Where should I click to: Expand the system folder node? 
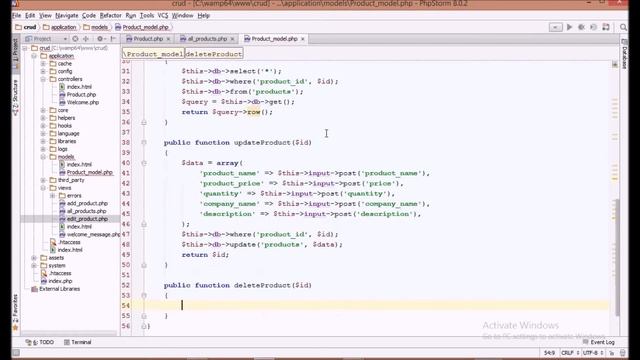pos(34,265)
